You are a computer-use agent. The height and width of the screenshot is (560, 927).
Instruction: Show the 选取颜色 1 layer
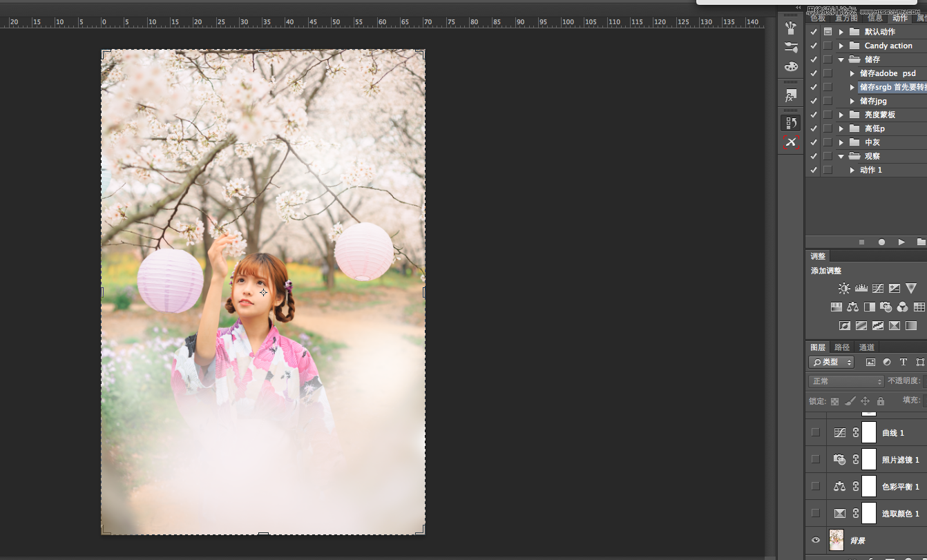click(816, 513)
